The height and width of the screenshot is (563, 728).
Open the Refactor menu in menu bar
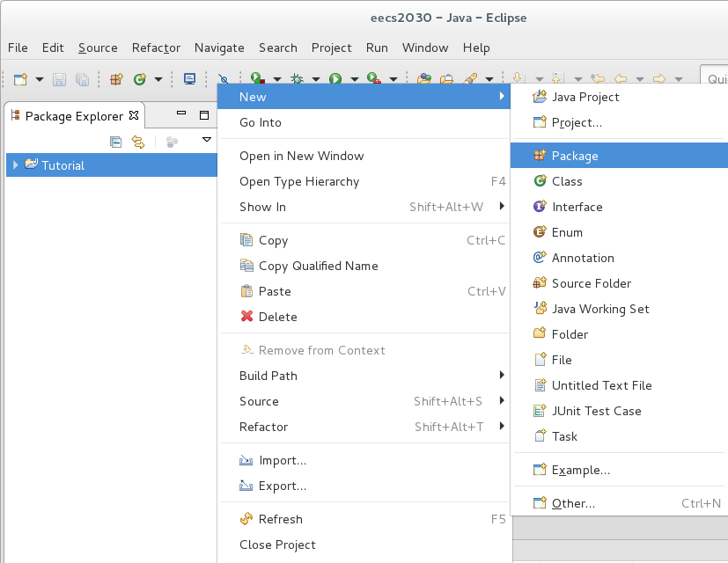[x=156, y=48]
